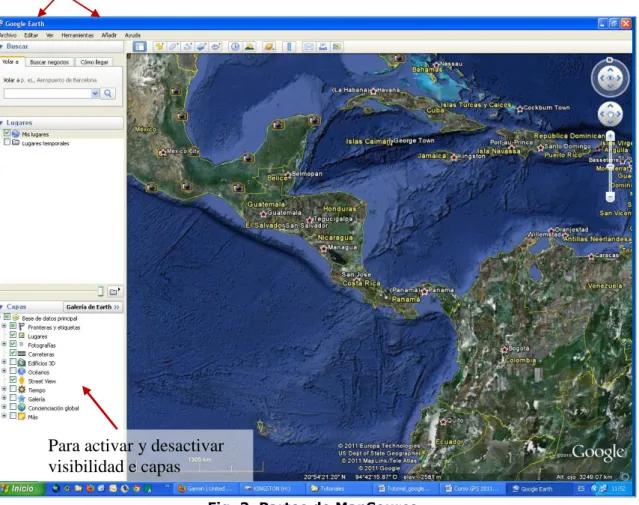Image resolution: width=639 pixels, height=505 pixels.
Task: Click the zoom-in top of slider
Action: click(610, 135)
